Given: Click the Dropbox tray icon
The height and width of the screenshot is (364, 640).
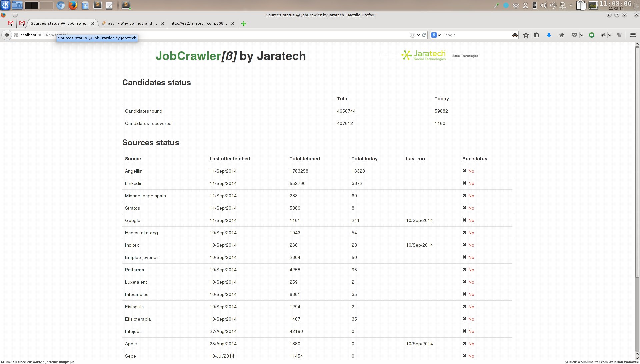Looking at the screenshot, I should pyautogui.click(x=516, y=5).
